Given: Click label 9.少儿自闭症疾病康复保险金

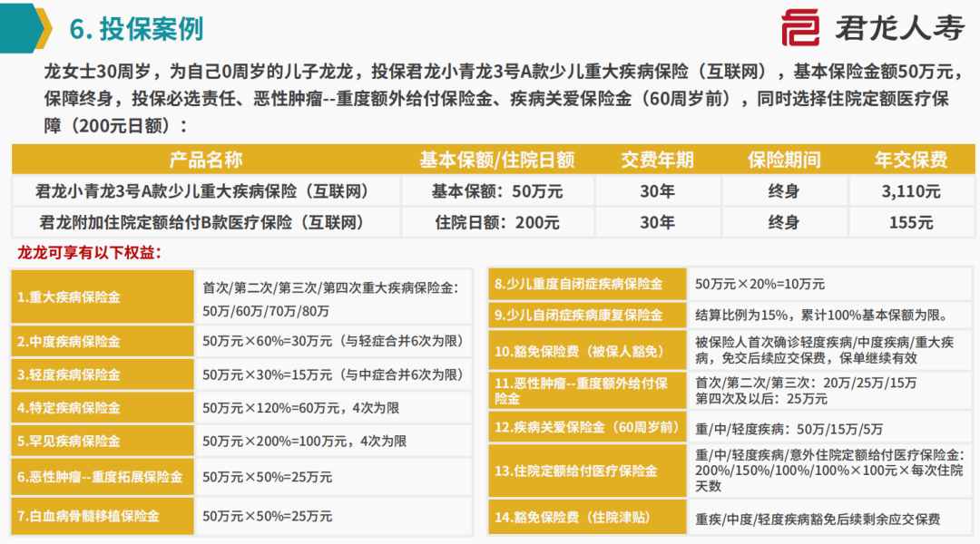Looking at the screenshot, I should point(579,316).
